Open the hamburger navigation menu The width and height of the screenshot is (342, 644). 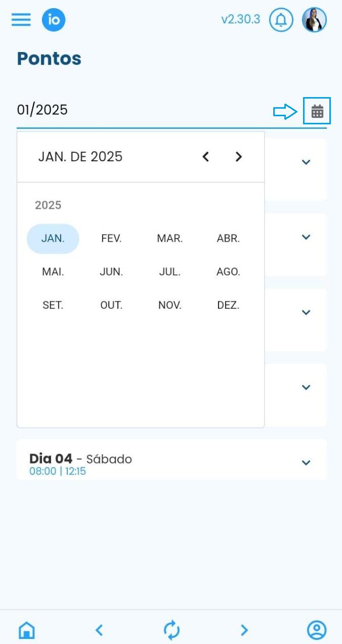(x=21, y=20)
